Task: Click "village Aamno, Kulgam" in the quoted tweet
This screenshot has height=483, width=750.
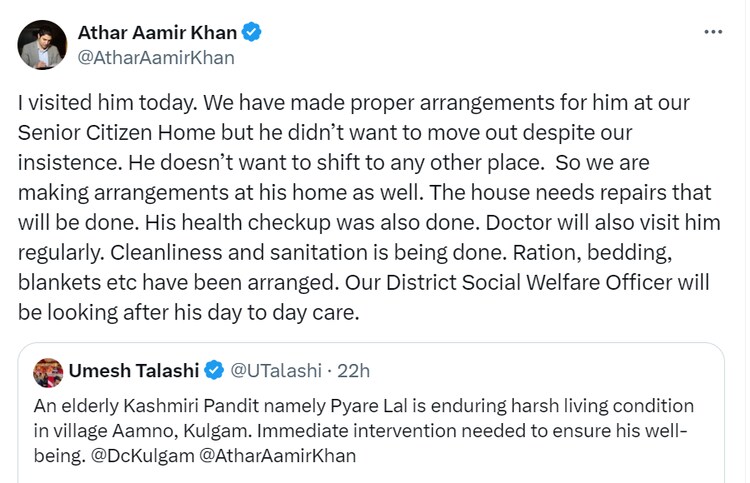Action: point(137,430)
